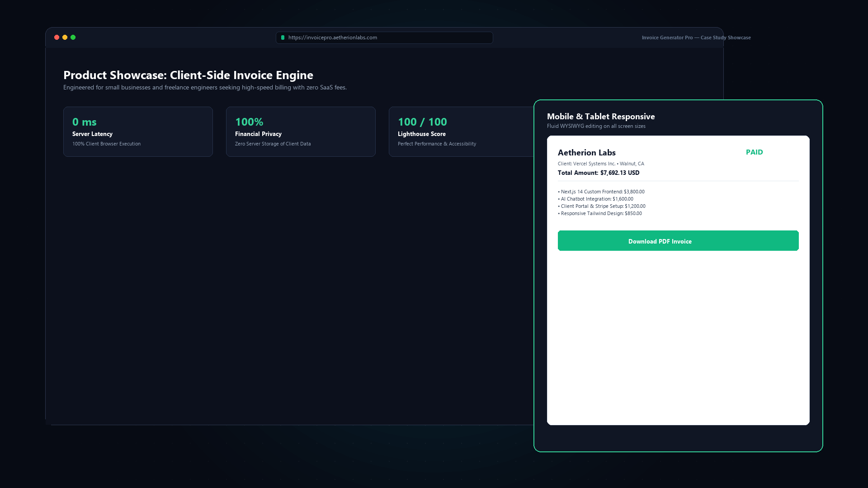Click the red close dot of browser mockup

click(x=57, y=38)
